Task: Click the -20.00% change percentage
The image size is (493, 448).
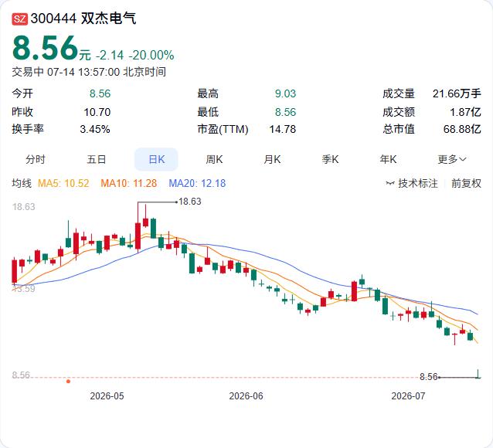Action: click(151, 56)
